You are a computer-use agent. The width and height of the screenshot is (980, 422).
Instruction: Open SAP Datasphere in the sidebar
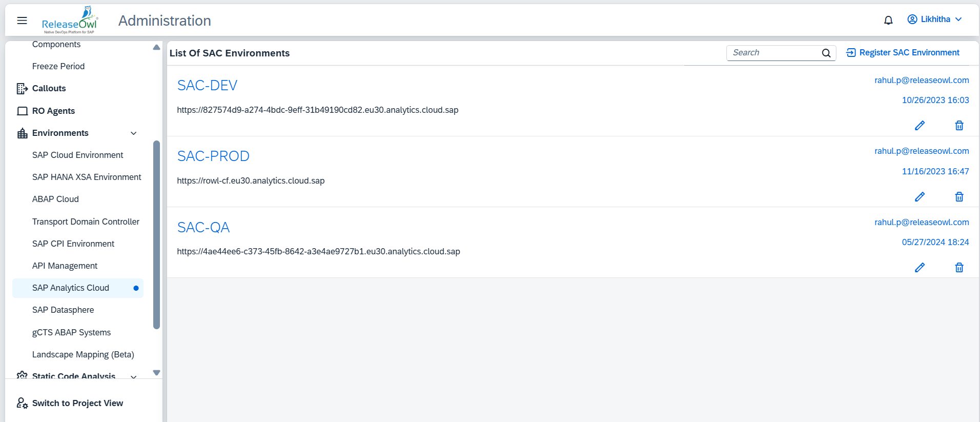pos(63,310)
